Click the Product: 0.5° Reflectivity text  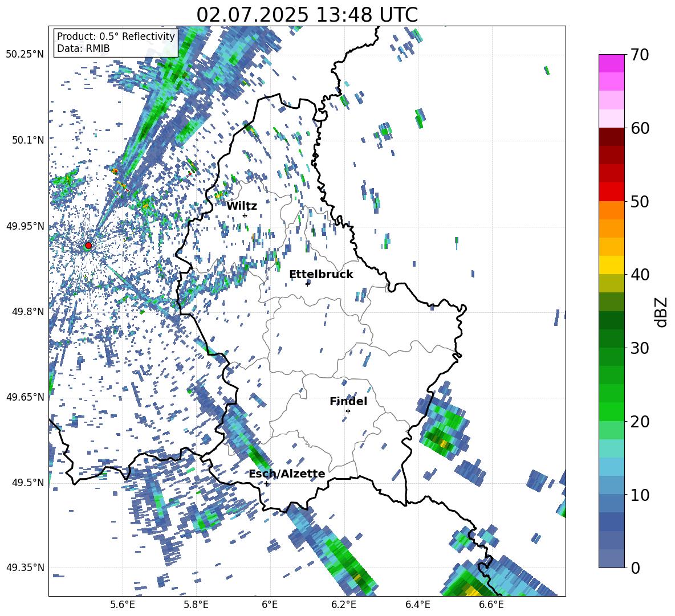point(116,36)
